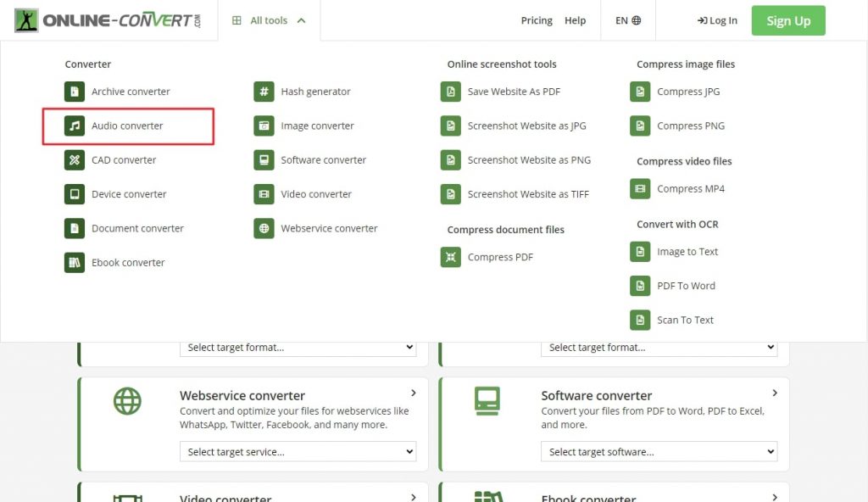The image size is (868, 502).
Task: Collapse the All tools menu
Action: [x=269, y=20]
